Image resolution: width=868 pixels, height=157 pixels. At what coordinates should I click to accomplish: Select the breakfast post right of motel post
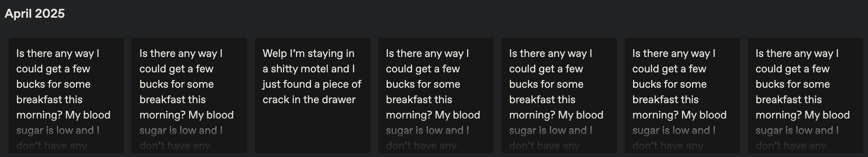(x=436, y=95)
